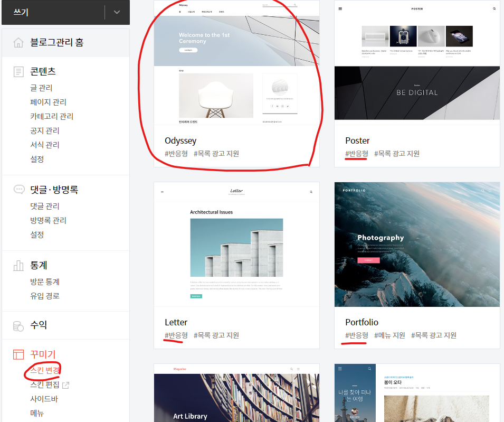Select the Odyssey skin thumbnail

click(236, 62)
